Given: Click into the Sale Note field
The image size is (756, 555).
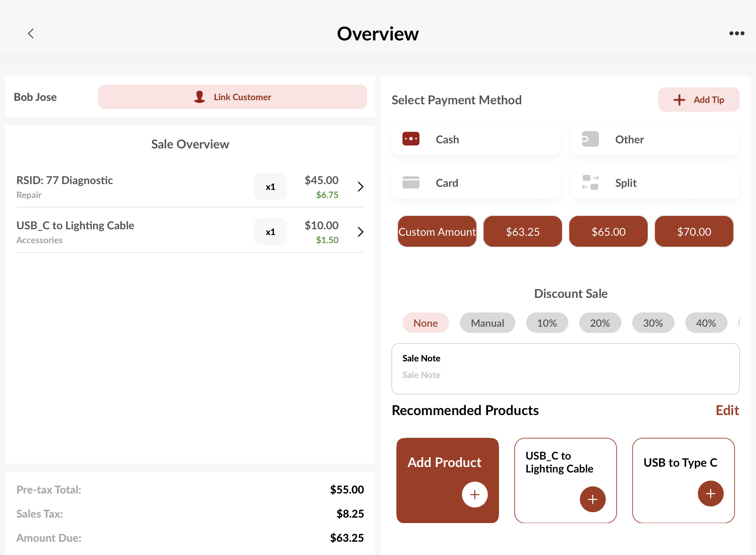Looking at the screenshot, I should pos(565,375).
